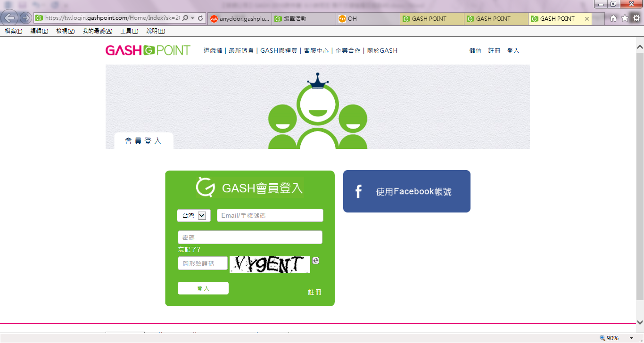The image size is (644, 343).
Task: Switch to the first GASH POINT tab
Action: tap(432, 19)
